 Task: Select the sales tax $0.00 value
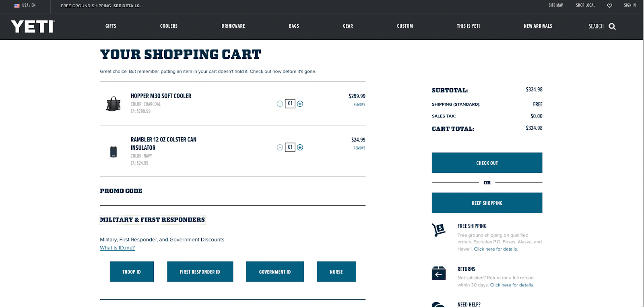point(537,116)
